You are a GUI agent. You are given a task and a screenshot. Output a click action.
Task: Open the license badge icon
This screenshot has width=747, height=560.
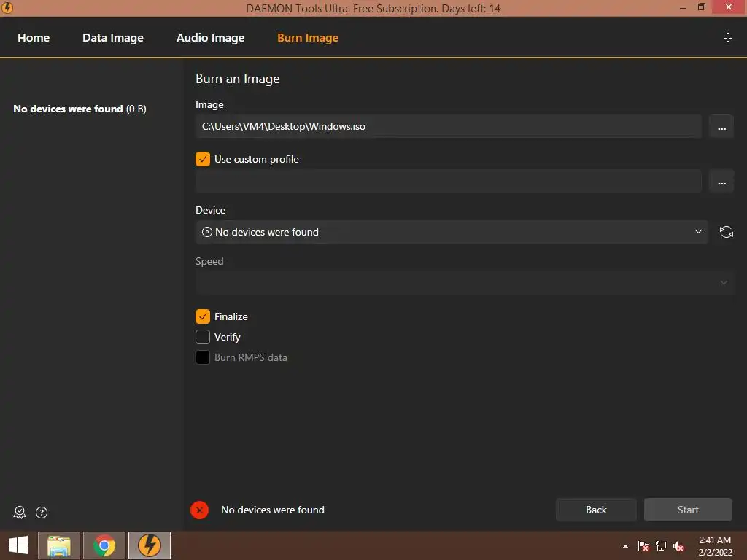20,513
